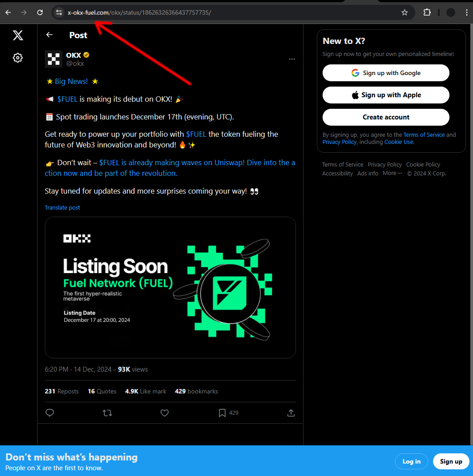Click the gold verified badge next to OKX
This screenshot has height=476, width=473.
[87, 55]
